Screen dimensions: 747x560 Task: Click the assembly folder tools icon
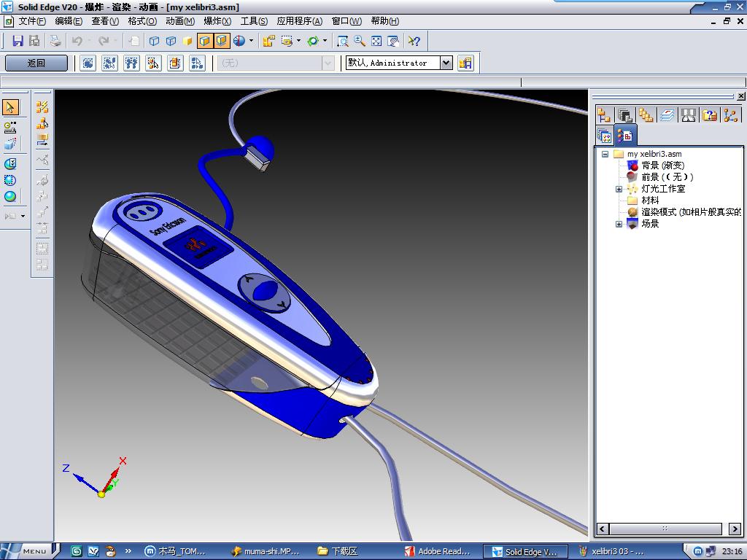pos(268,41)
